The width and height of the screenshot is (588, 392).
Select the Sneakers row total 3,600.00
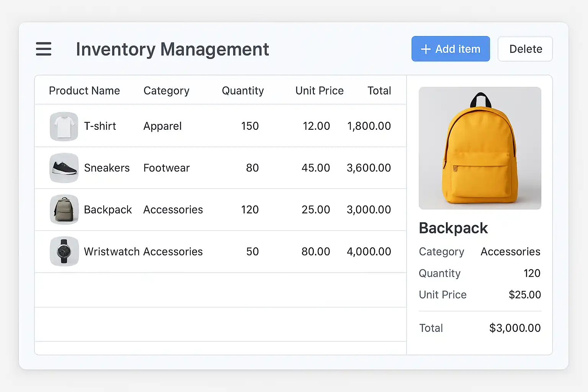pos(369,168)
